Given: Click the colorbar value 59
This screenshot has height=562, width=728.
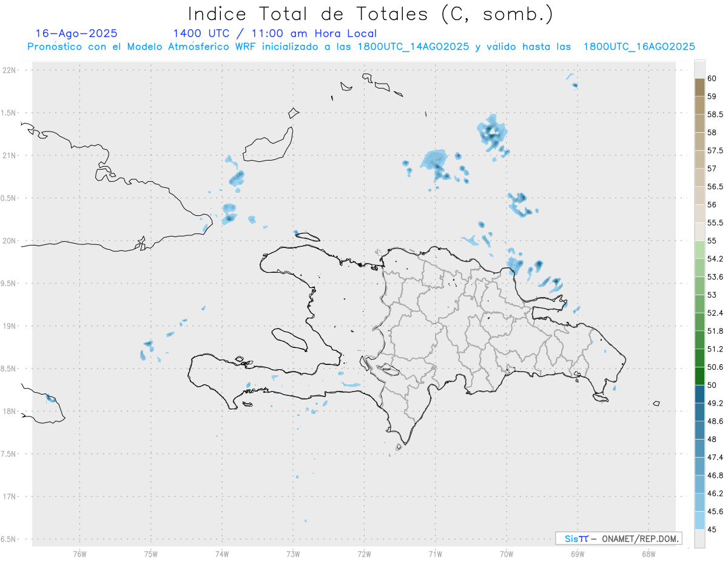Looking at the screenshot, I should [x=712, y=96].
